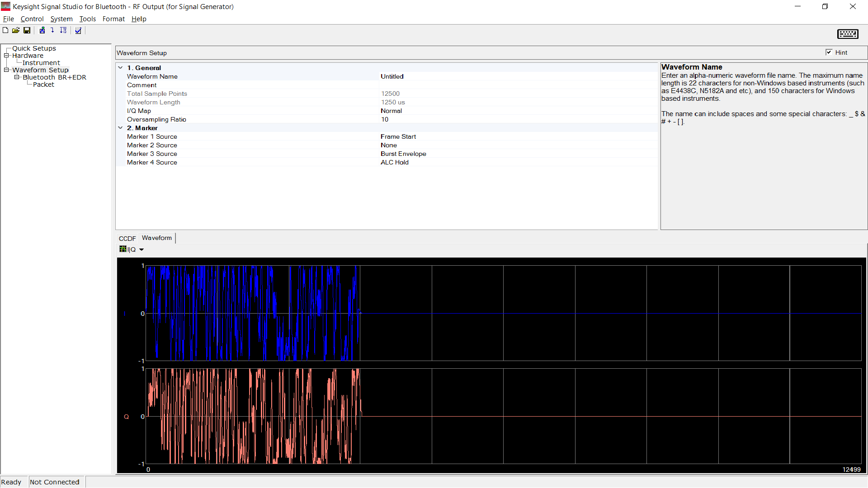868x488 pixels.
Task: Click the New file toolbar icon
Action: (x=5, y=30)
